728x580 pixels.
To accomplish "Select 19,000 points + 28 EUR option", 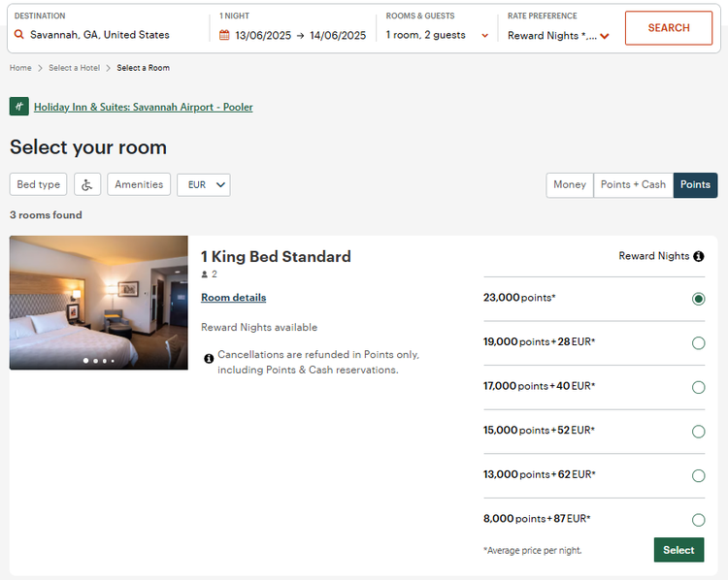I will [698, 343].
